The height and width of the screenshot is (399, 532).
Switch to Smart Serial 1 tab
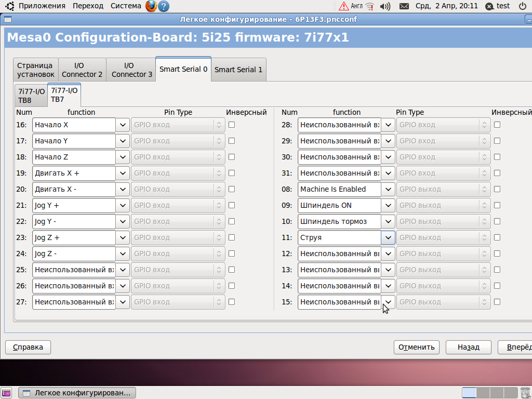click(x=238, y=70)
